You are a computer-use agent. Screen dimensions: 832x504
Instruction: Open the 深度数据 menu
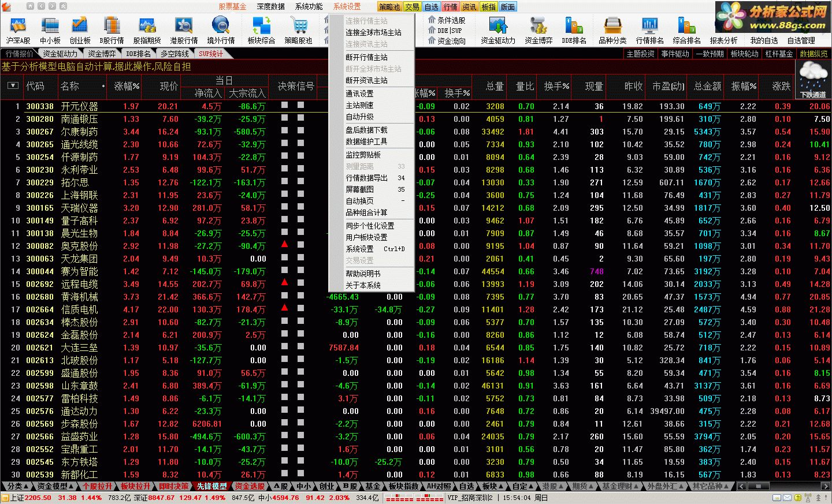point(270,6)
